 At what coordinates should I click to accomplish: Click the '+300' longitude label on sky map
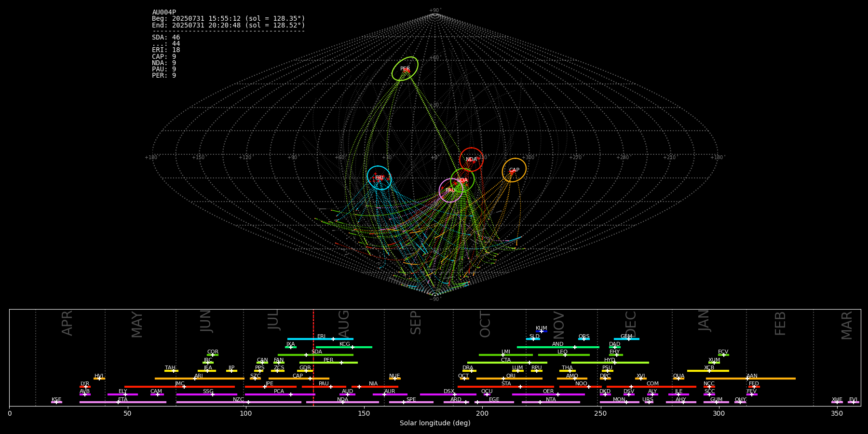[528, 157]
